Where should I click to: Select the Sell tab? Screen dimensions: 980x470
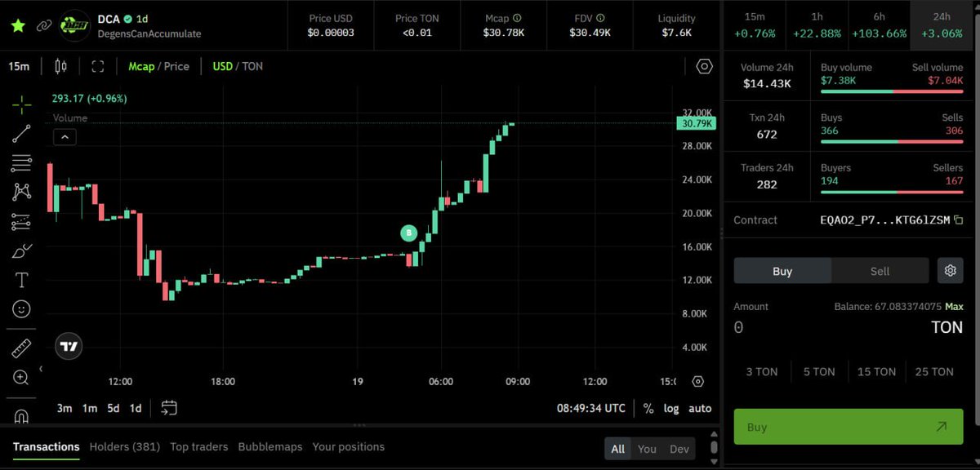(x=880, y=270)
